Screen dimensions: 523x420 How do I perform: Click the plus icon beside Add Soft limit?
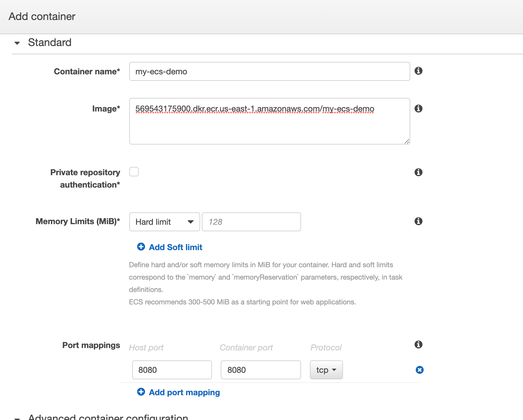click(141, 247)
